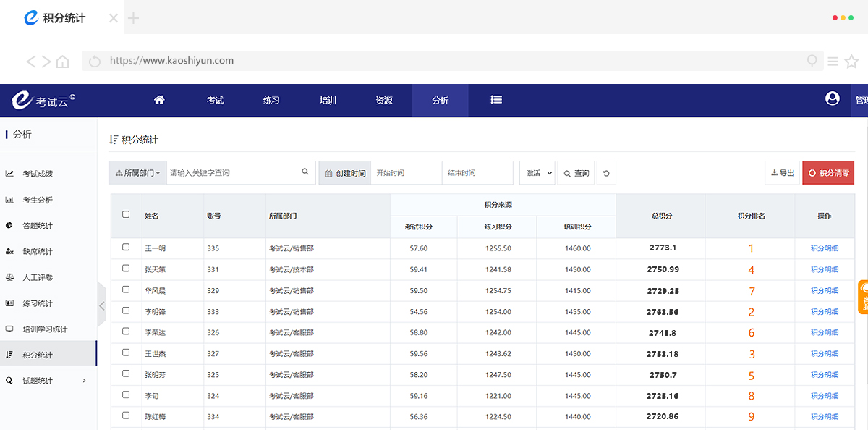Open the 资源 navigation tab
868x430 pixels.
point(384,100)
